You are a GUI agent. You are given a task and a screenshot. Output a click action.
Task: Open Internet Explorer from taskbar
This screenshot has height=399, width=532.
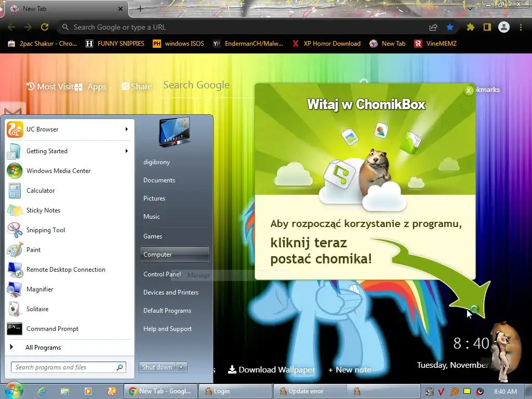pos(42,391)
